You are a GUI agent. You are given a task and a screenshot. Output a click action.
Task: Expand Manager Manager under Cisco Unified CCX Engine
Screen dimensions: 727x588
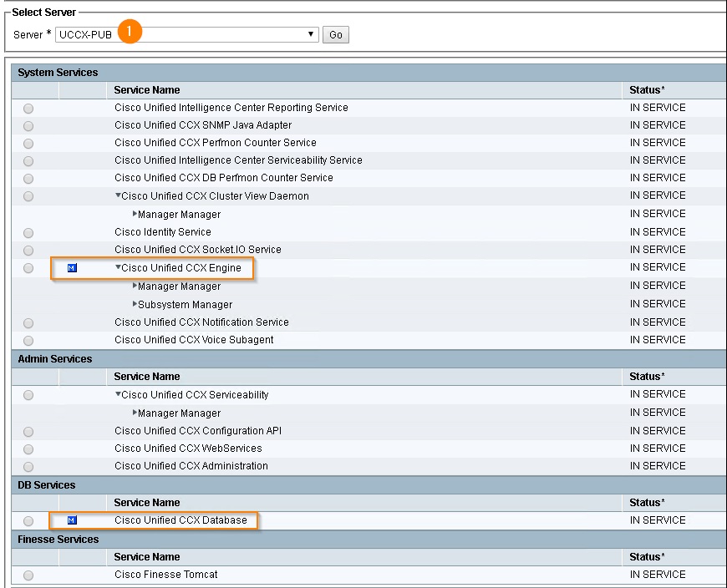135,286
